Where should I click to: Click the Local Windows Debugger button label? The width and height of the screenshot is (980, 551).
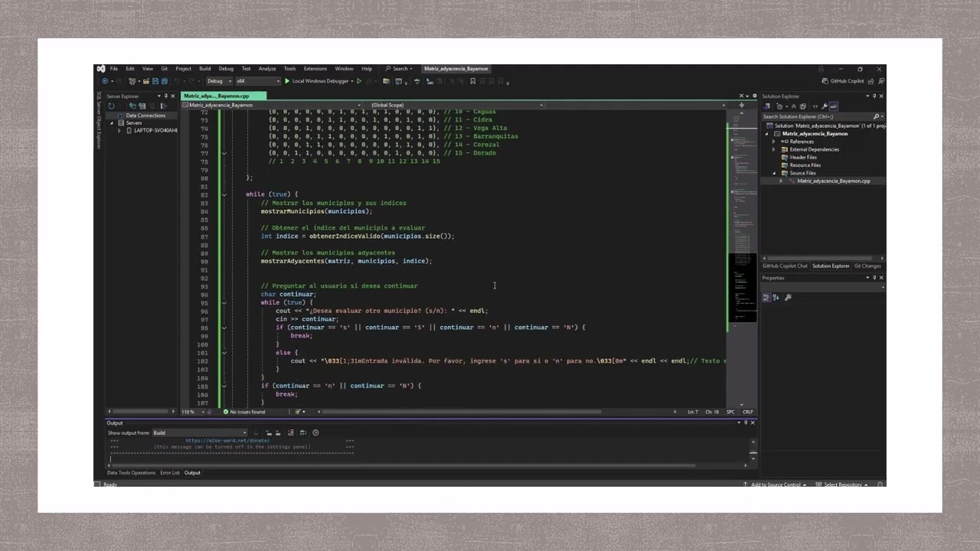click(x=320, y=81)
